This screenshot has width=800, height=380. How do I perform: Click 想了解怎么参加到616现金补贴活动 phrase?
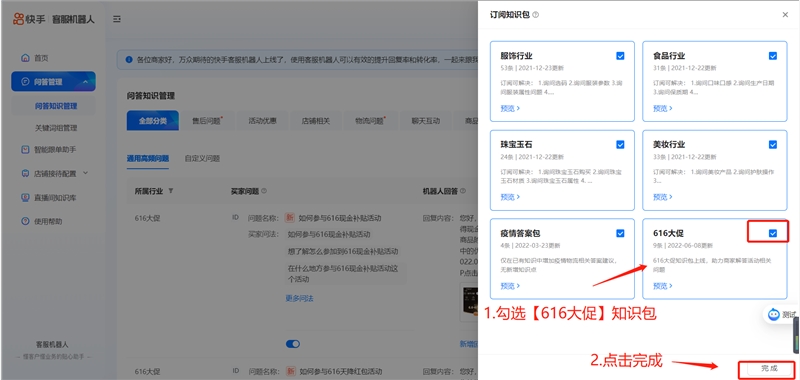tap(342, 251)
